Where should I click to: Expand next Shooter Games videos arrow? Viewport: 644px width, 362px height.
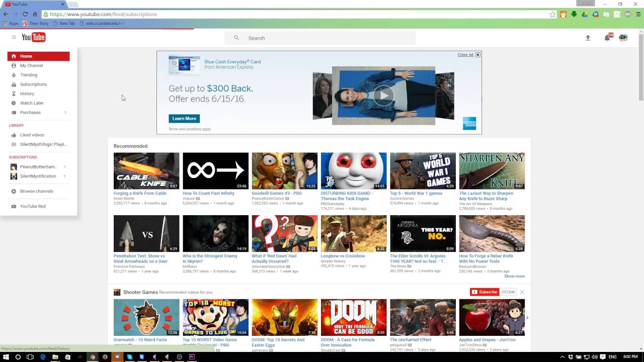pyautogui.click(x=527, y=318)
